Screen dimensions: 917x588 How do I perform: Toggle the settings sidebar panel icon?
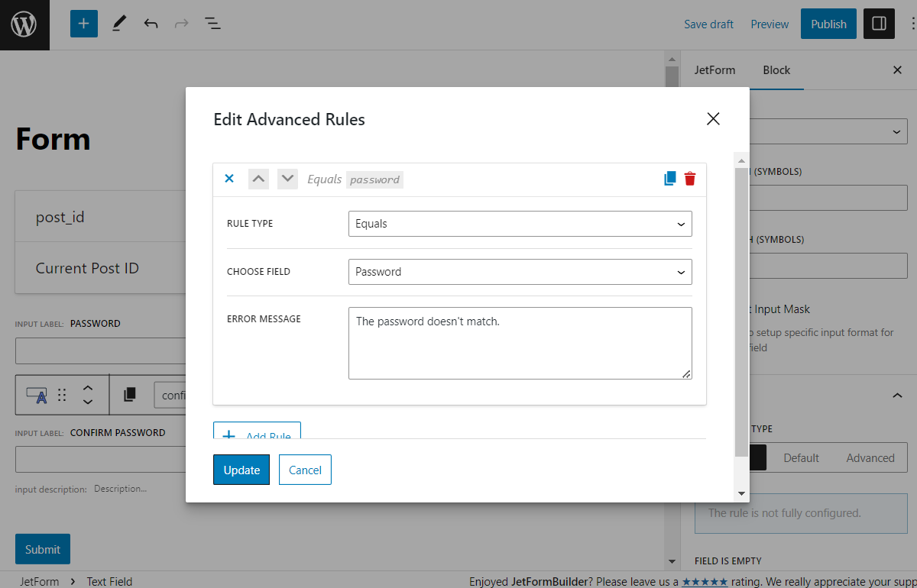pos(878,24)
